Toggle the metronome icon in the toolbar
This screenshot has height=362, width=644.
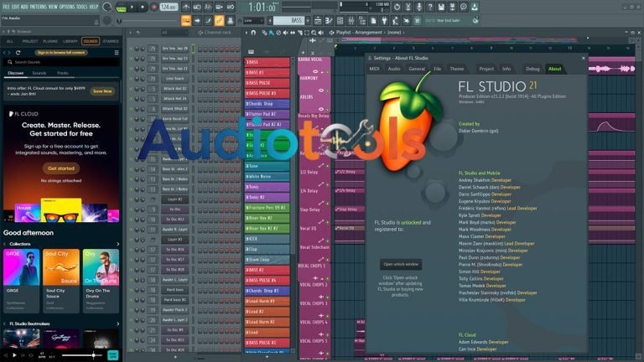(186, 7)
